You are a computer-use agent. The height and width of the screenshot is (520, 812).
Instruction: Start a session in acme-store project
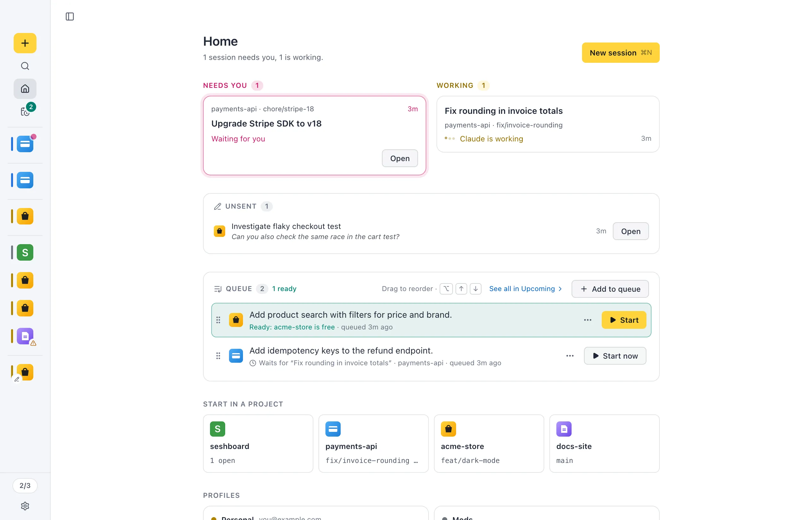click(489, 443)
